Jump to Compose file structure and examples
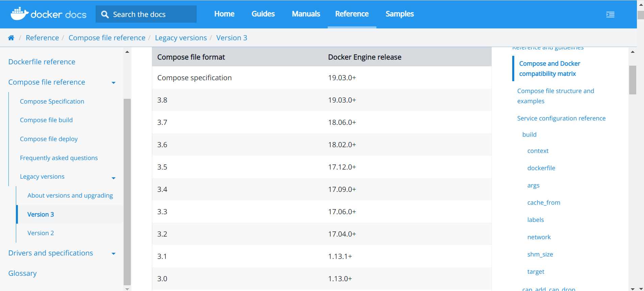The width and height of the screenshot is (644, 291). (x=555, y=96)
